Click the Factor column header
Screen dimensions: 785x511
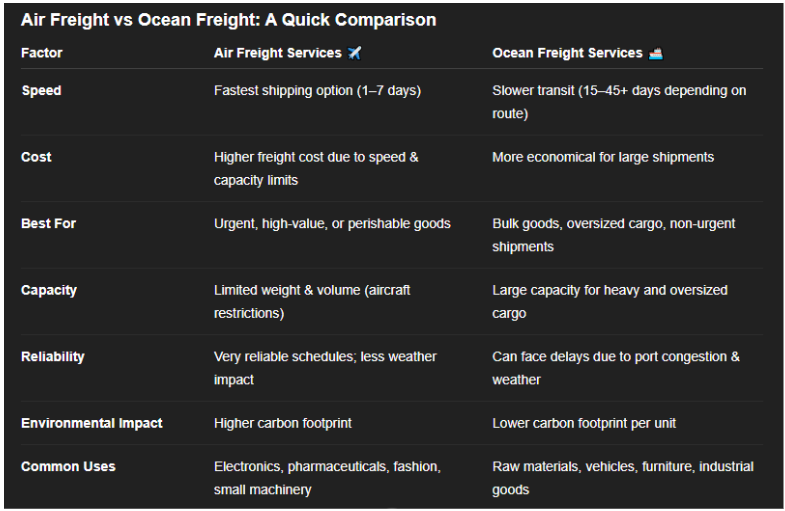(x=42, y=53)
